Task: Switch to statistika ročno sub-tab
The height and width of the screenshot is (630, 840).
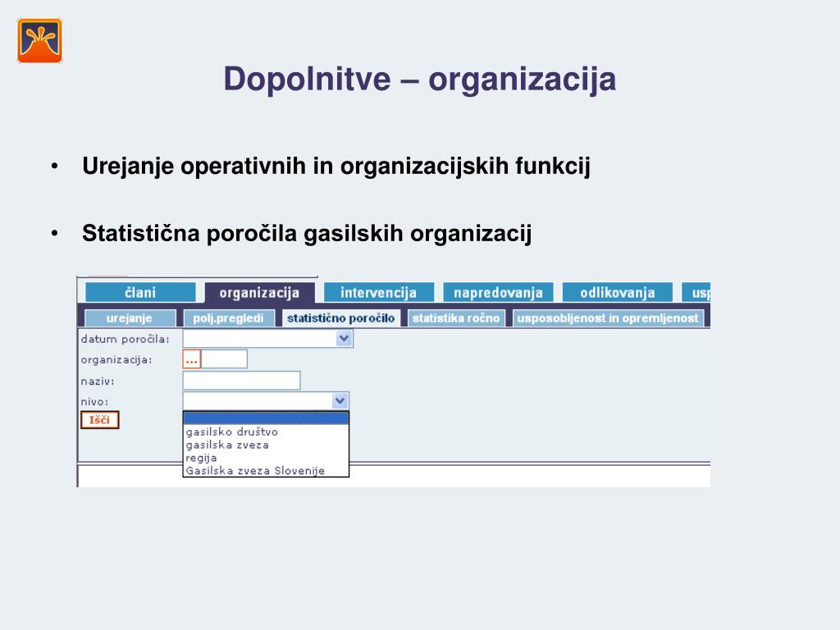Action: [x=456, y=318]
